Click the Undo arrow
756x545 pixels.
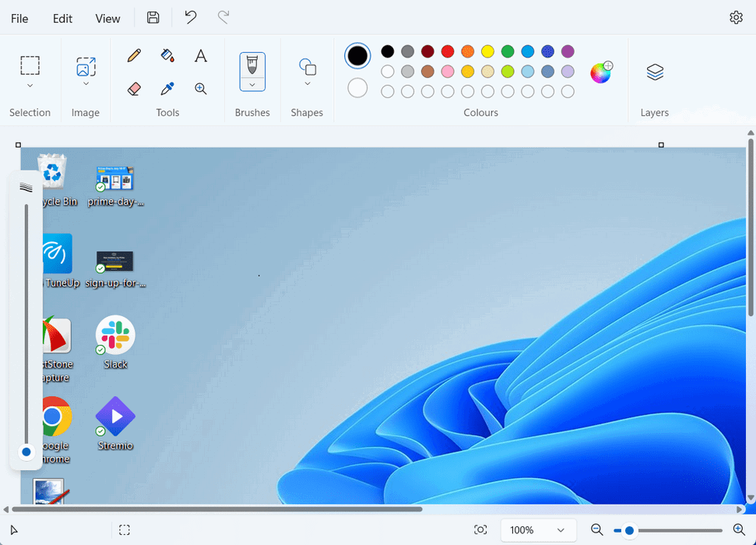pyautogui.click(x=190, y=17)
